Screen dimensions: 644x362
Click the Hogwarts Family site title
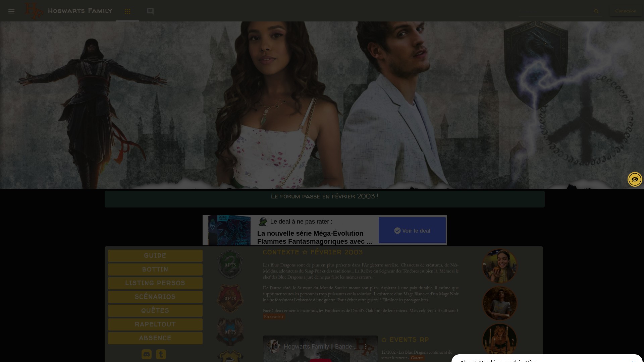[x=80, y=11]
